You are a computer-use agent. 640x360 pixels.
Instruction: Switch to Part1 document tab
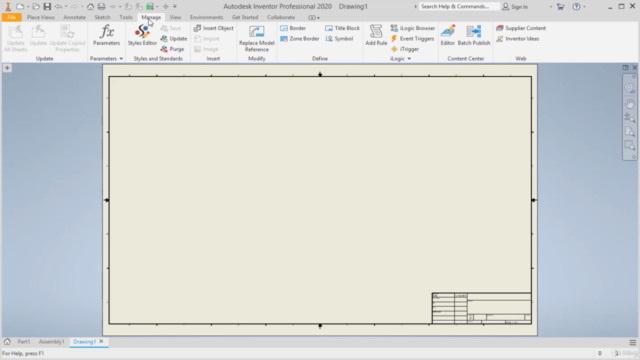click(x=24, y=342)
